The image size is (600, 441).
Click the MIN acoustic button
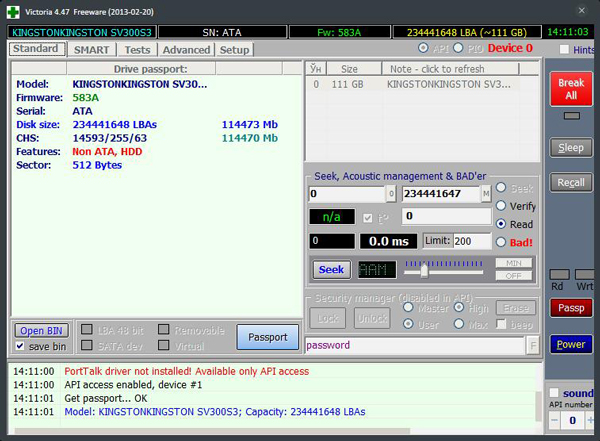click(514, 263)
